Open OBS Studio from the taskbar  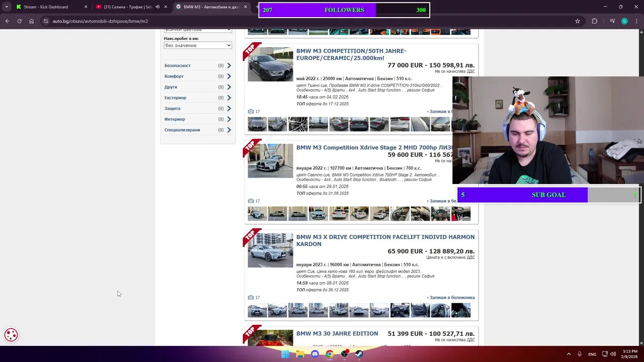coord(345,354)
